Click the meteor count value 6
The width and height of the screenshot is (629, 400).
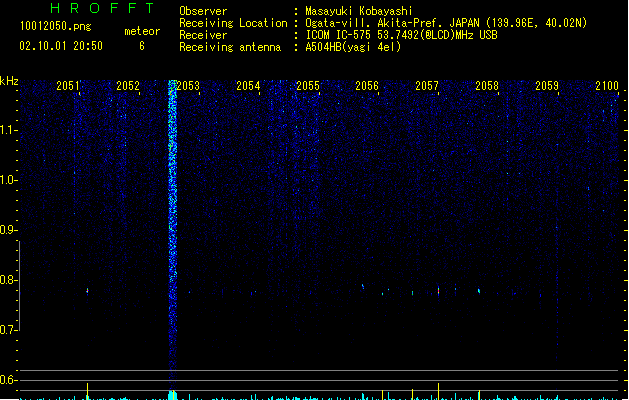(142, 46)
